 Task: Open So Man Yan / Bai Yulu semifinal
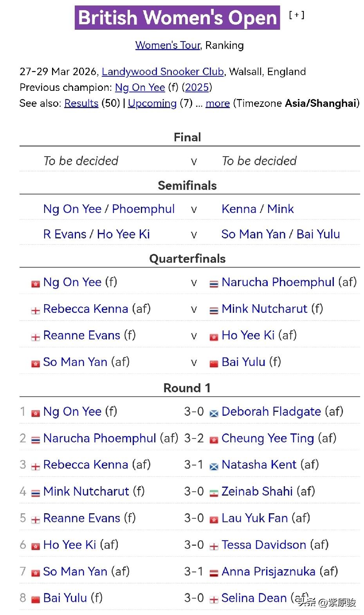tap(280, 234)
